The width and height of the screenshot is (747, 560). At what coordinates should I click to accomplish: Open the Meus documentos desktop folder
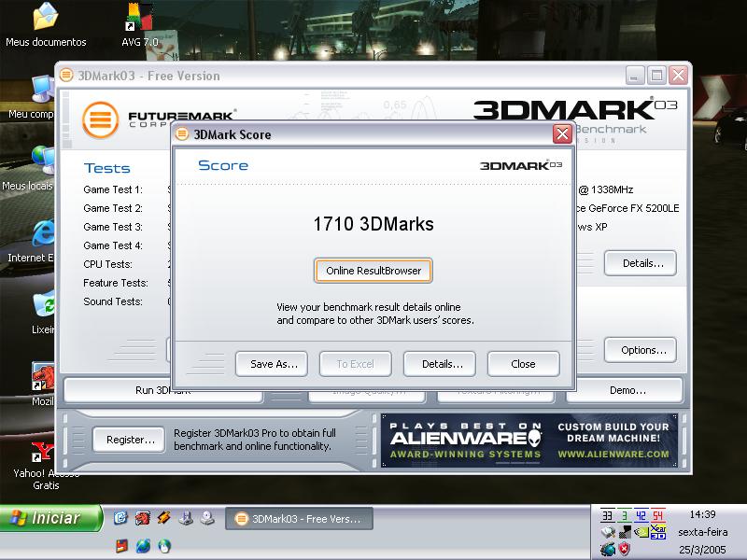(x=46, y=25)
